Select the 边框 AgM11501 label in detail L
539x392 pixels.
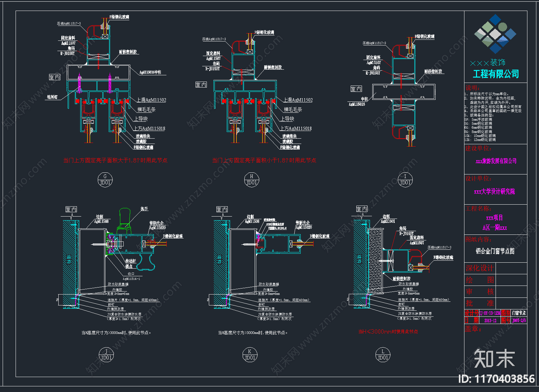tap(388, 219)
